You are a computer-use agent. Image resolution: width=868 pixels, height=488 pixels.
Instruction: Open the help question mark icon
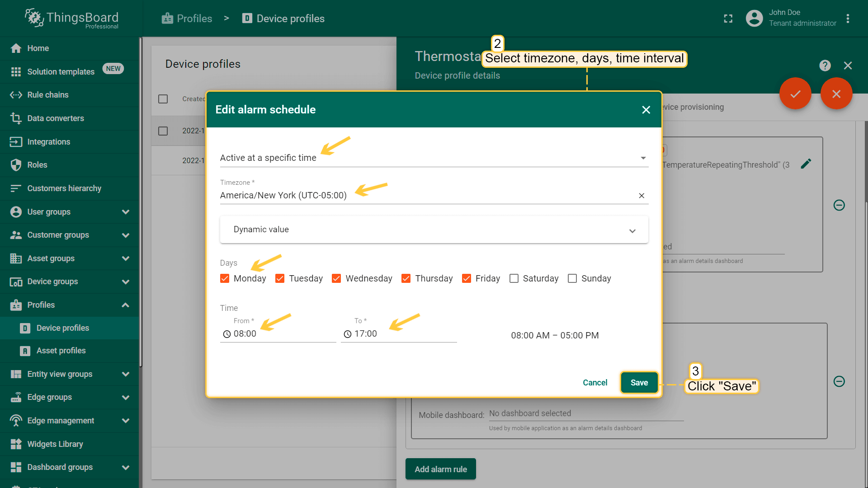click(x=825, y=66)
